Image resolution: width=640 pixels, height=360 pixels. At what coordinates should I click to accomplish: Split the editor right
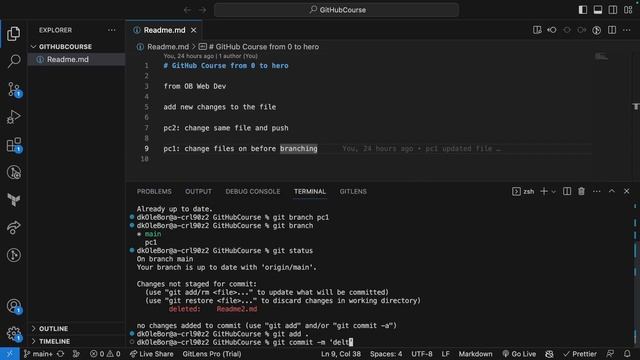(x=612, y=30)
